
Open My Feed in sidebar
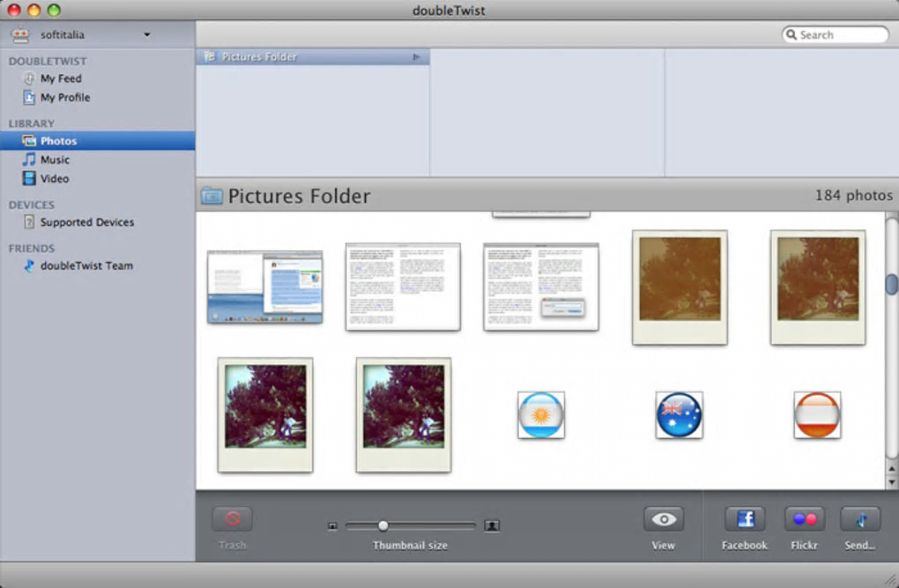click(x=61, y=78)
